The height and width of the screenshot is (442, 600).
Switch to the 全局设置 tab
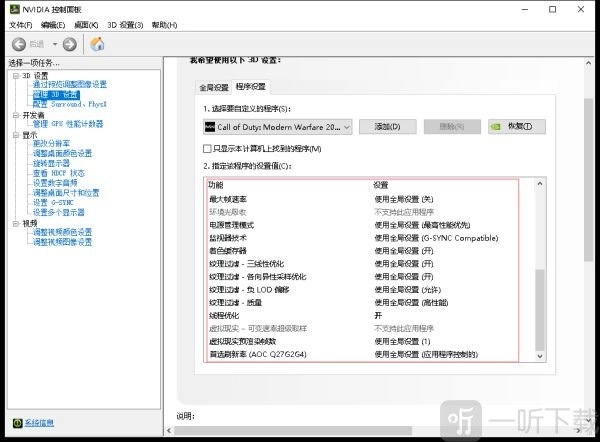click(213, 88)
